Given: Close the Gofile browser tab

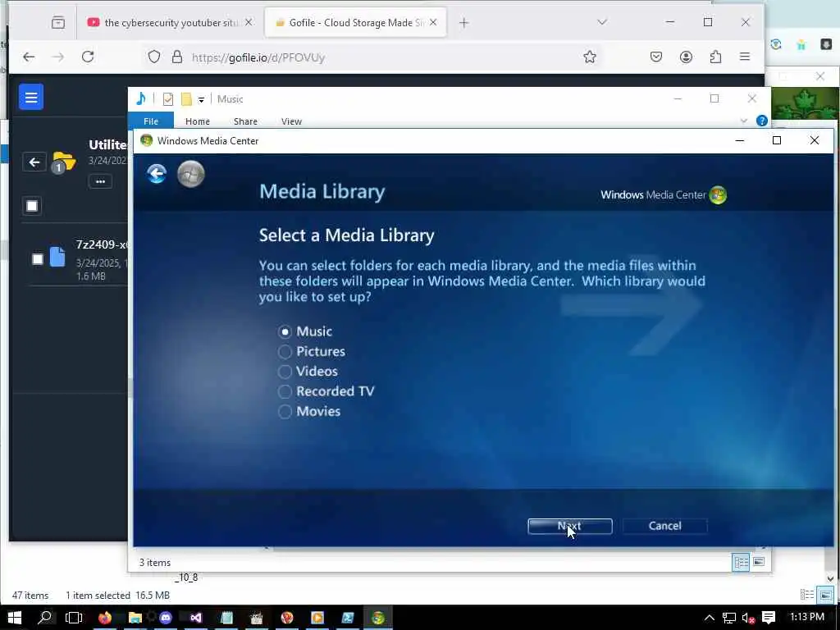Looking at the screenshot, I should [433, 22].
